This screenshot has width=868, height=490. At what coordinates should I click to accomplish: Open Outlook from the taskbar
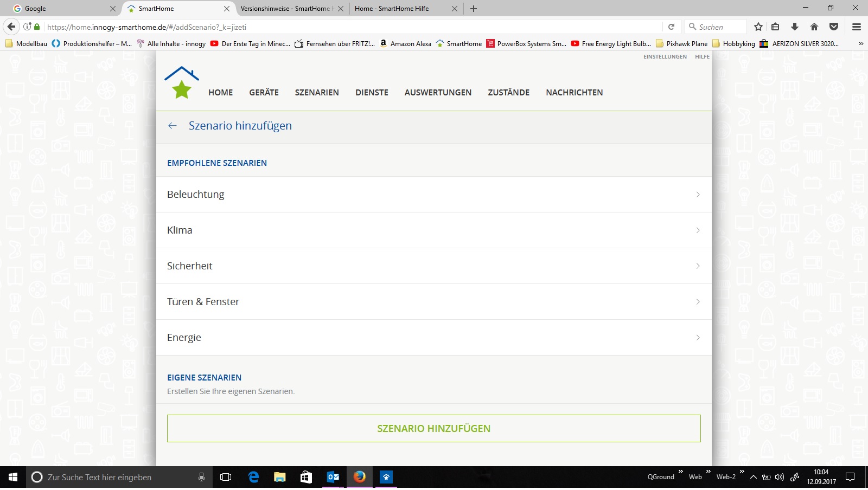(x=333, y=477)
